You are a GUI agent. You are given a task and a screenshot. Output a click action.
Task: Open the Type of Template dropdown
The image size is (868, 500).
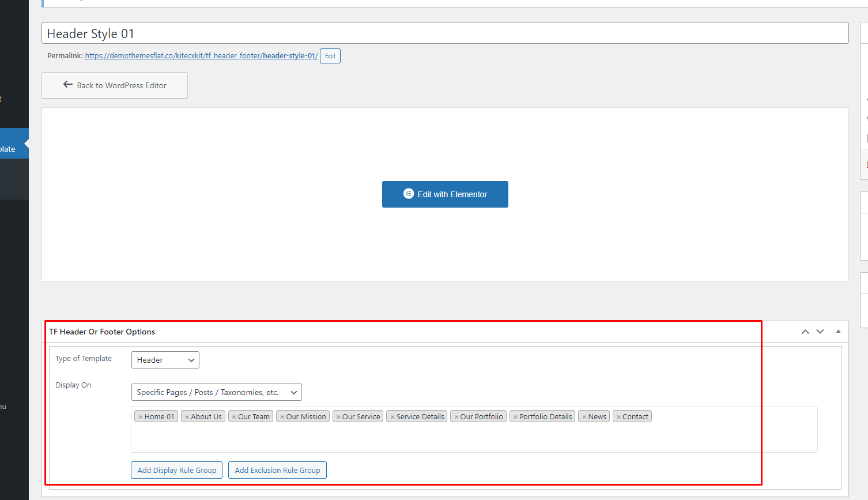165,360
